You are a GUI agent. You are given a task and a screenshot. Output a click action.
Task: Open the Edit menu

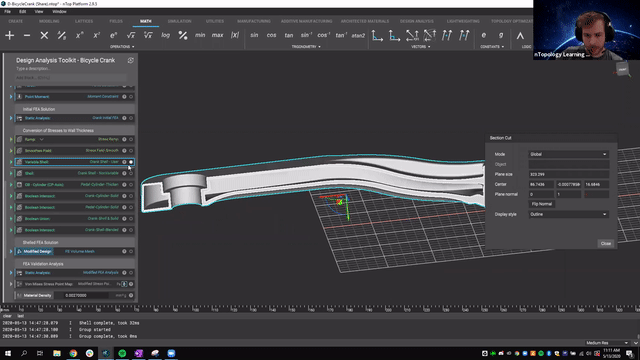22,12
